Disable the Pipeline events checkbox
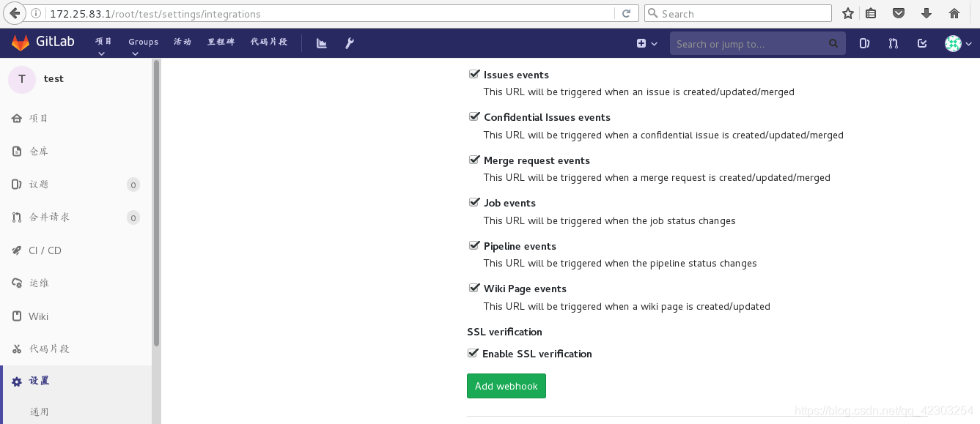 (474, 245)
